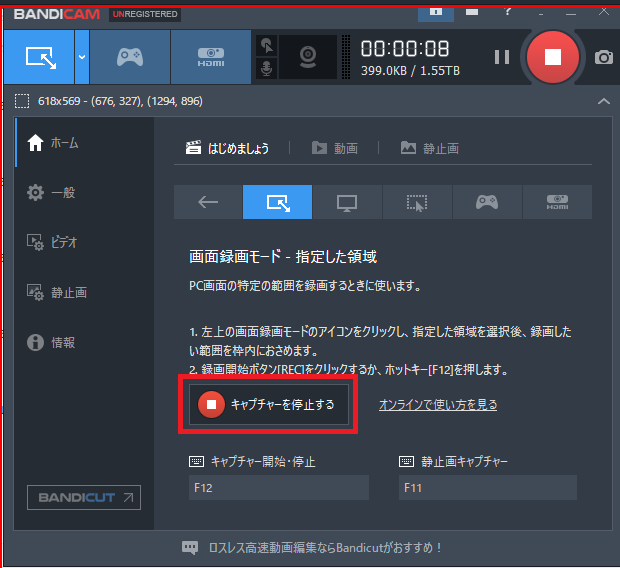Open the recording mode dropdown arrow

coord(82,57)
